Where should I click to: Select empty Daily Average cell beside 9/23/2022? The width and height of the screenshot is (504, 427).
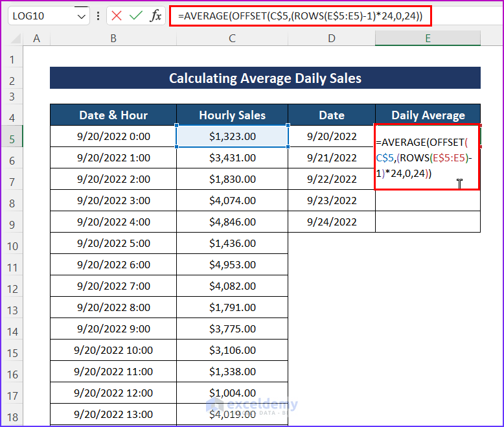[x=428, y=200]
